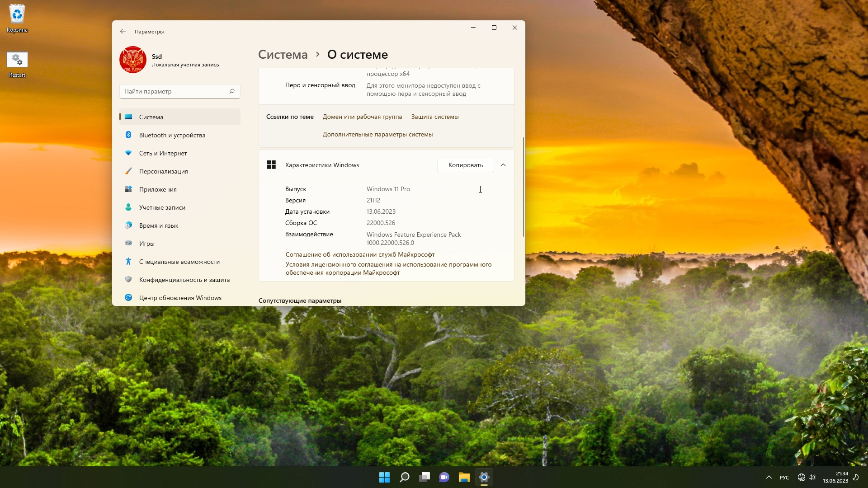The image size is (868, 488).
Task: Click the Gaming controller icon
Action: [x=128, y=244]
